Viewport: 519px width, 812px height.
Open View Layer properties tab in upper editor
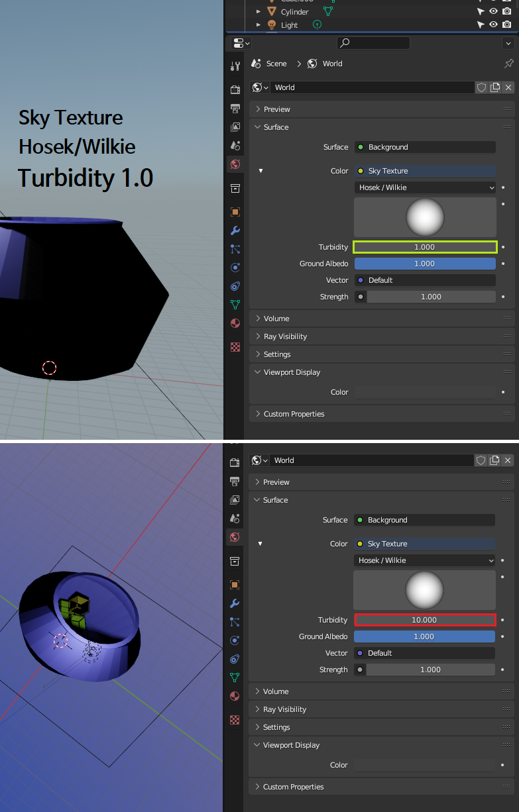point(235,127)
